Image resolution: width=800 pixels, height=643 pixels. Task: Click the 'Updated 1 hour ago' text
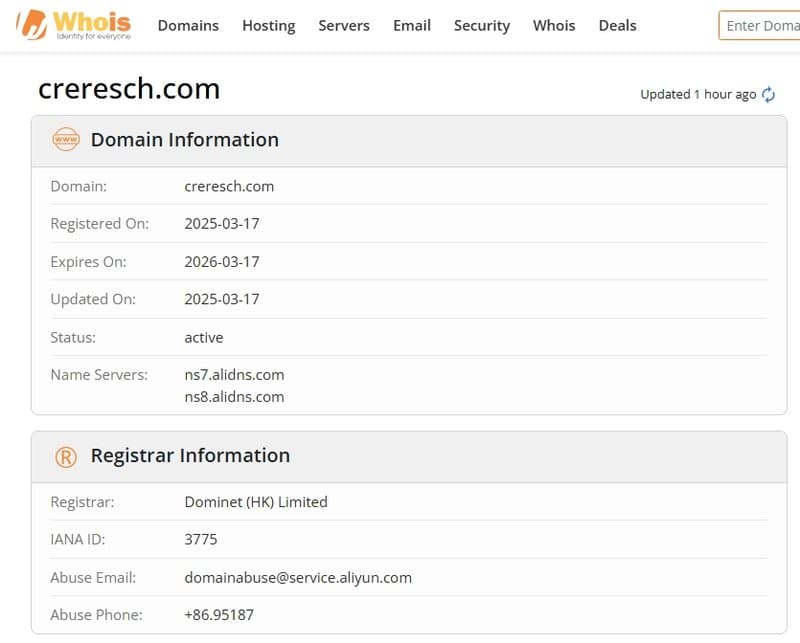698,94
